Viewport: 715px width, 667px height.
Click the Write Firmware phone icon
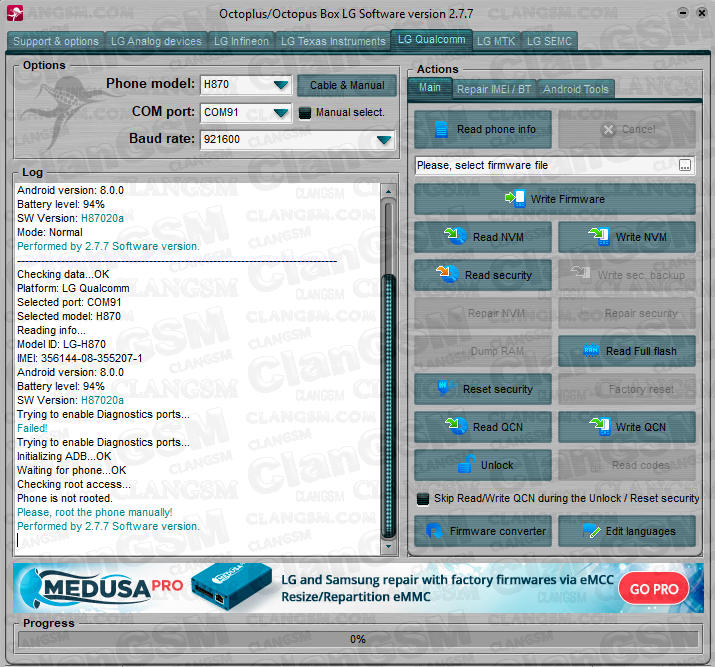(x=515, y=199)
